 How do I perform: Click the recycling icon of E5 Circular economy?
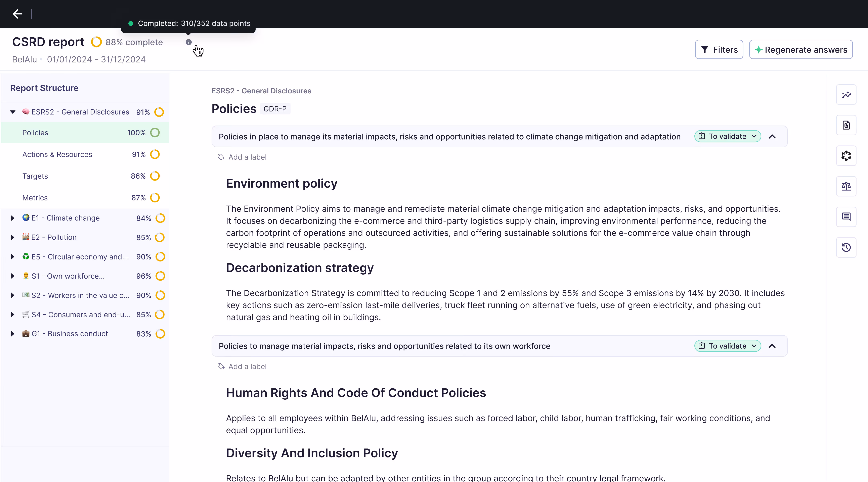click(x=26, y=256)
